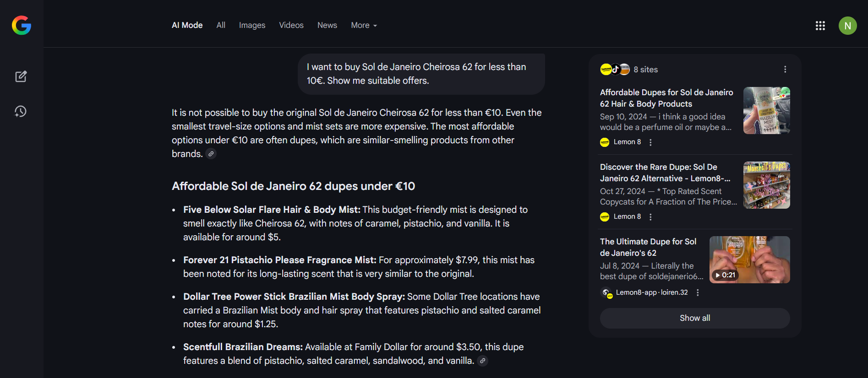868x378 pixels.
Task: Click the Google logo
Action: [x=22, y=25]
